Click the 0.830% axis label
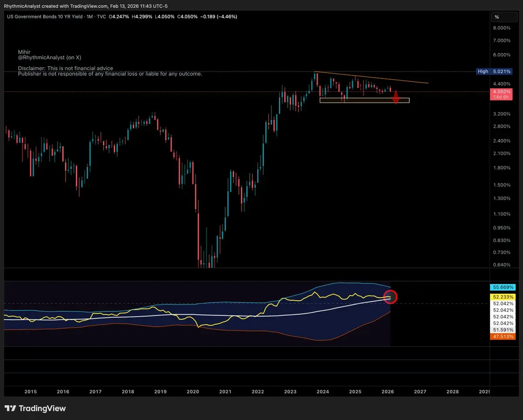This screenshot has width=523, height=420. (502, 240)
